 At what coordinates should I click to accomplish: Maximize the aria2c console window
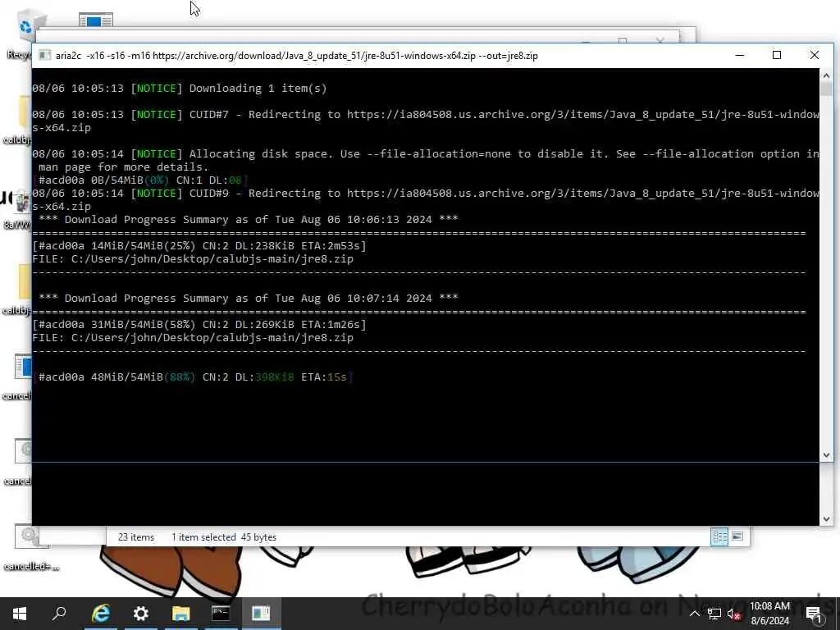click(x=777, y=55)
